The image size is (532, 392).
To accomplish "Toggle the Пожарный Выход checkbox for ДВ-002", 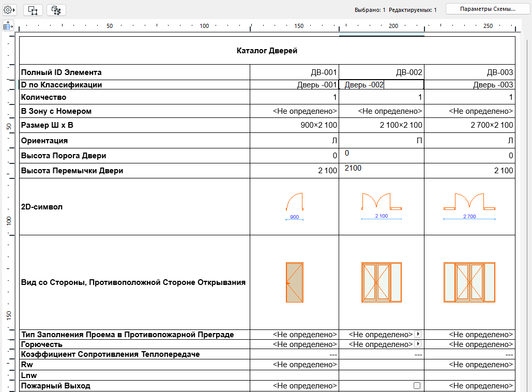I will [x=417, y=386].
